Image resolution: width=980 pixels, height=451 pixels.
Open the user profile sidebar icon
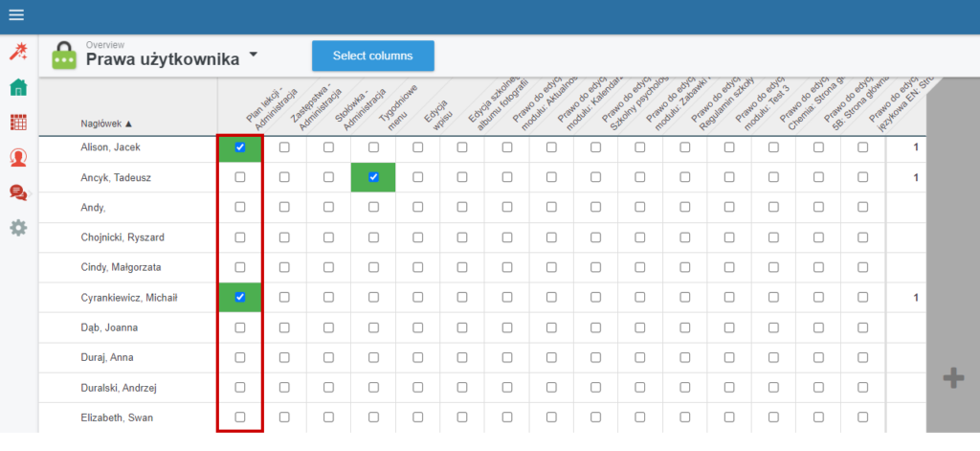(17, 157)
